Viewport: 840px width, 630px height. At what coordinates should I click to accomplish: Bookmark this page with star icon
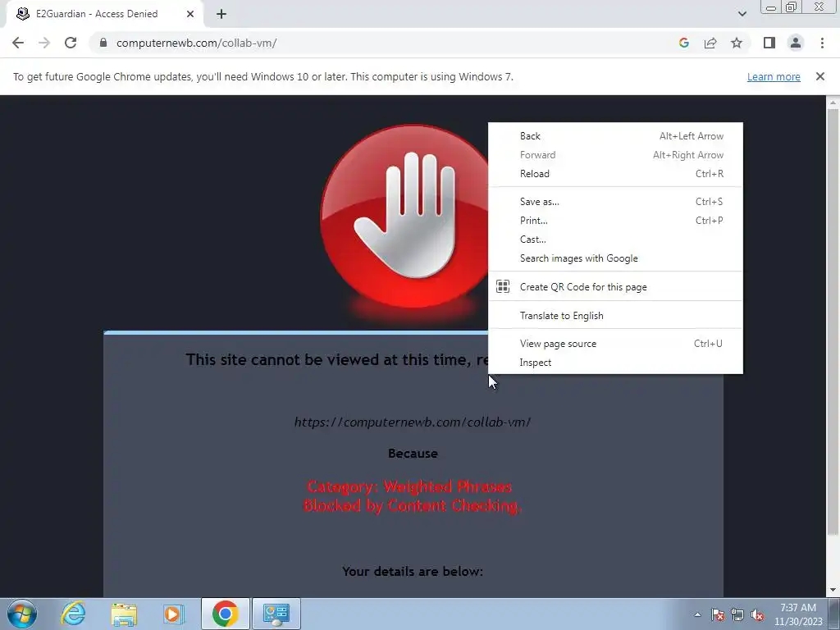click(x=737, y=43)
